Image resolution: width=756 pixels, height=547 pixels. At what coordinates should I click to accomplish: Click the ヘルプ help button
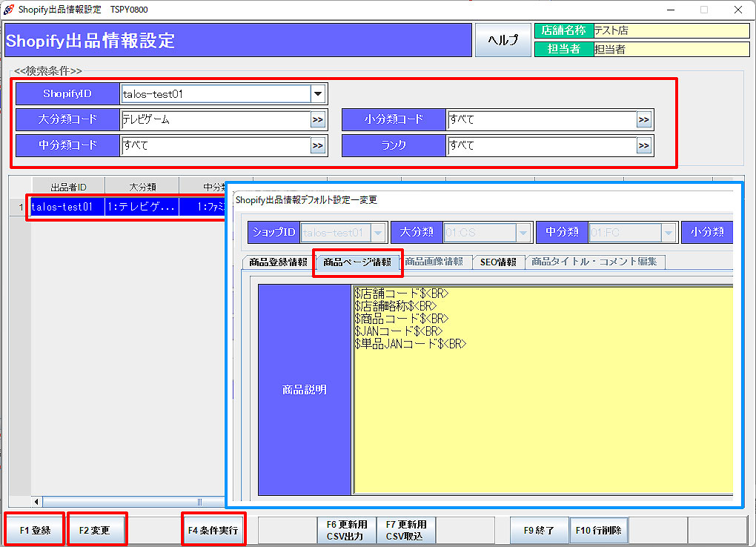tap(502, 40)
